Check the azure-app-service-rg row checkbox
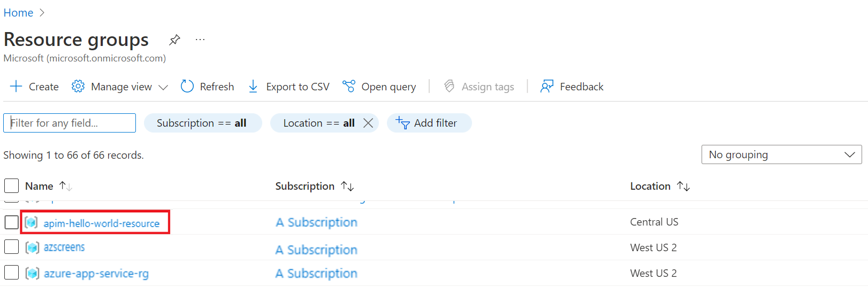The width and height of the screenshot is (868, 287). (x=11, y=272)
